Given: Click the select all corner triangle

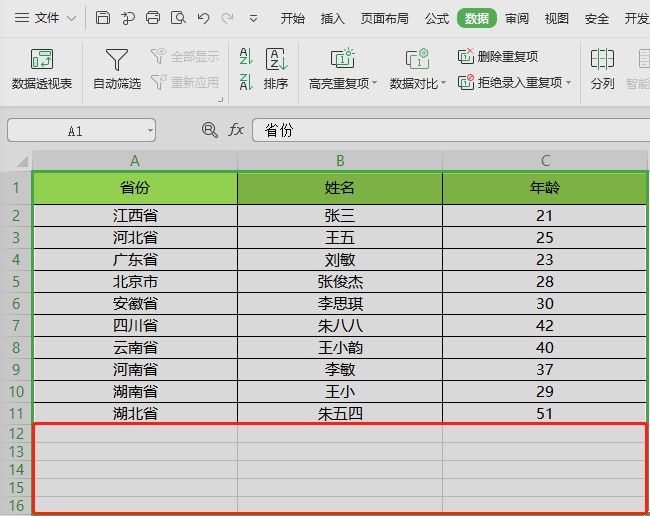Looking at the screenshot, I should tap(22, 161).
